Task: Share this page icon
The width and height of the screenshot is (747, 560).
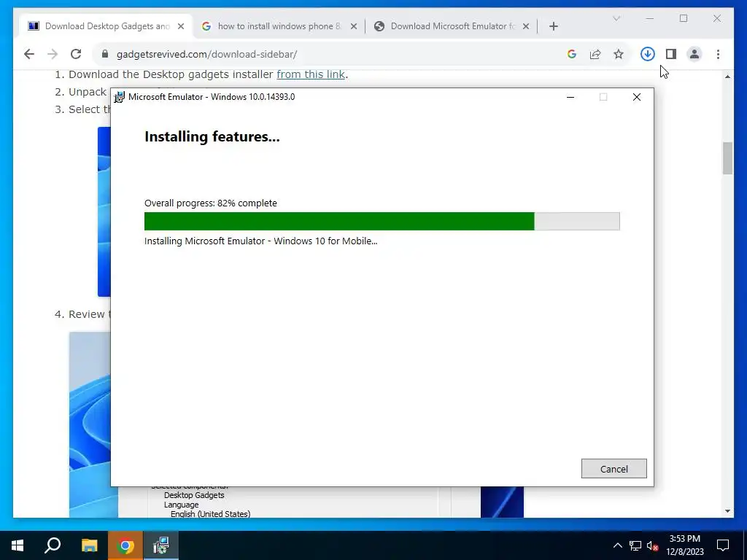Action: click(x=595, y=54)
